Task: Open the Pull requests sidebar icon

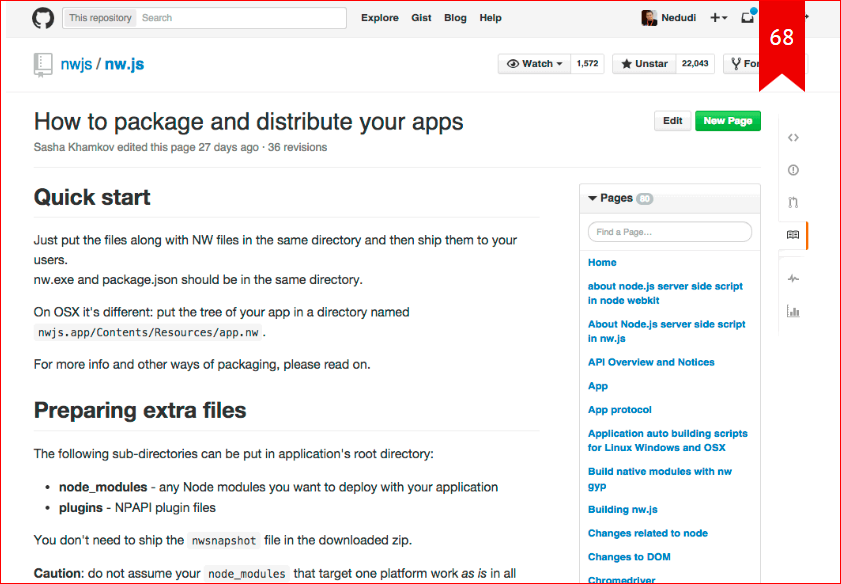Action: click(x=793, y=202)
